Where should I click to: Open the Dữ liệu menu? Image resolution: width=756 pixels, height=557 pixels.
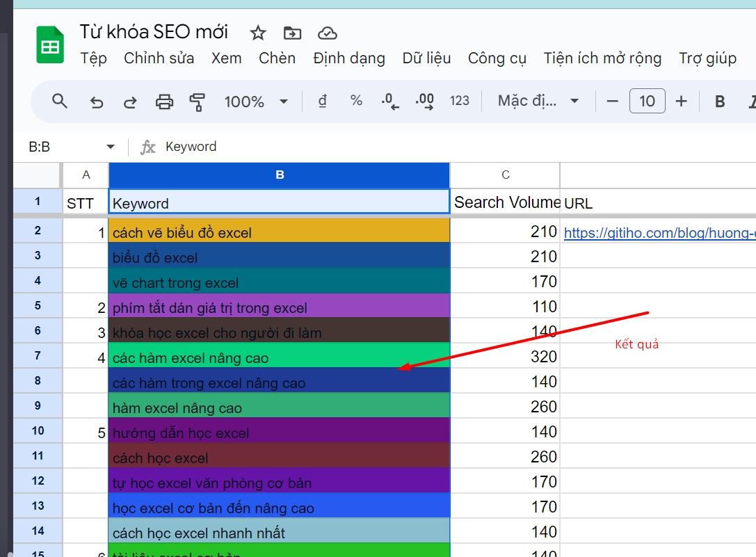(426, 58)
